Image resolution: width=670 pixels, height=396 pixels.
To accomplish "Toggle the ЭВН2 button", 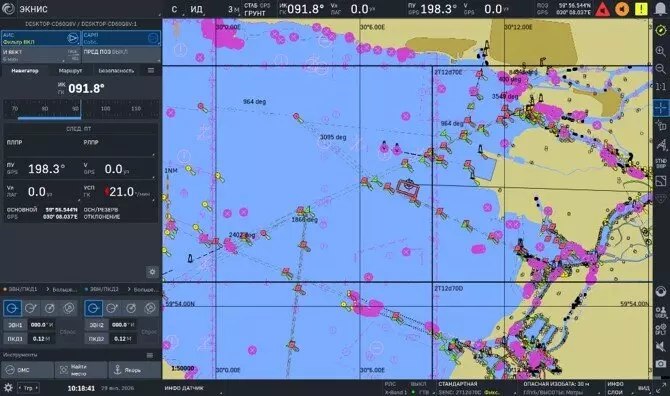I will click(x=97, y=325).
